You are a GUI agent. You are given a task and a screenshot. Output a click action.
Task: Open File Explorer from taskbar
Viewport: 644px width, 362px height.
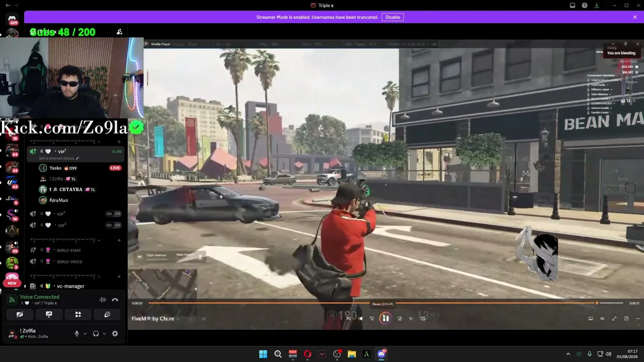(352, 354)
